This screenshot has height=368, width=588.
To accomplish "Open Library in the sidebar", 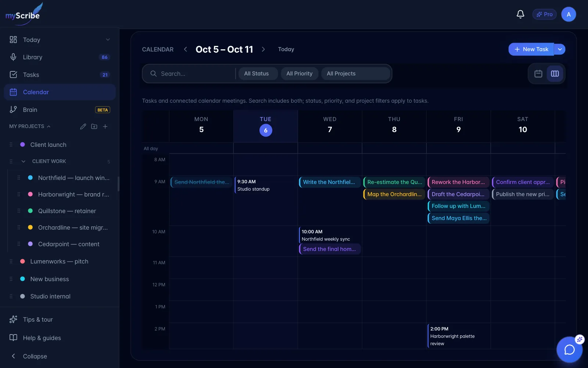I will (60, 57).
